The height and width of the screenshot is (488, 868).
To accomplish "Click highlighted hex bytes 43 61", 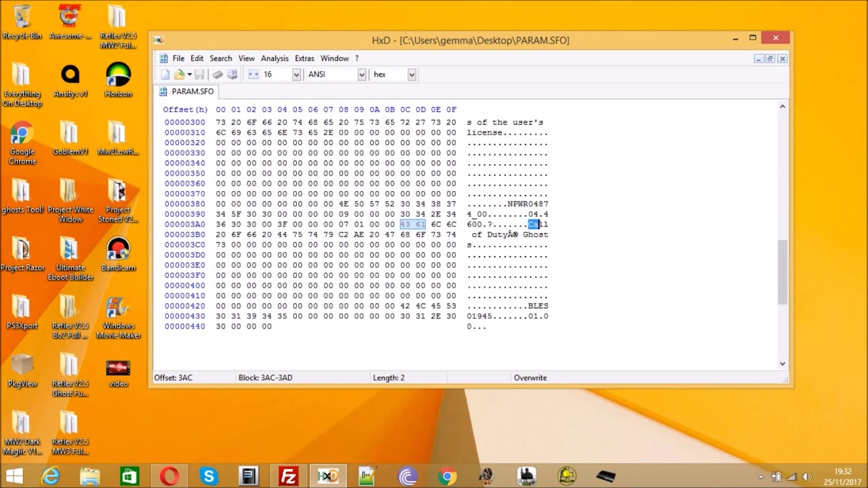I will [412, 224].
